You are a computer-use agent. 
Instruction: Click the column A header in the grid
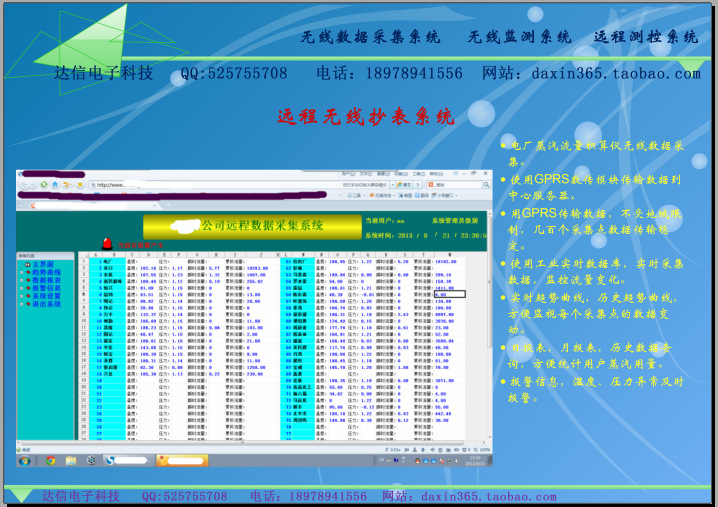pos(96,255)
